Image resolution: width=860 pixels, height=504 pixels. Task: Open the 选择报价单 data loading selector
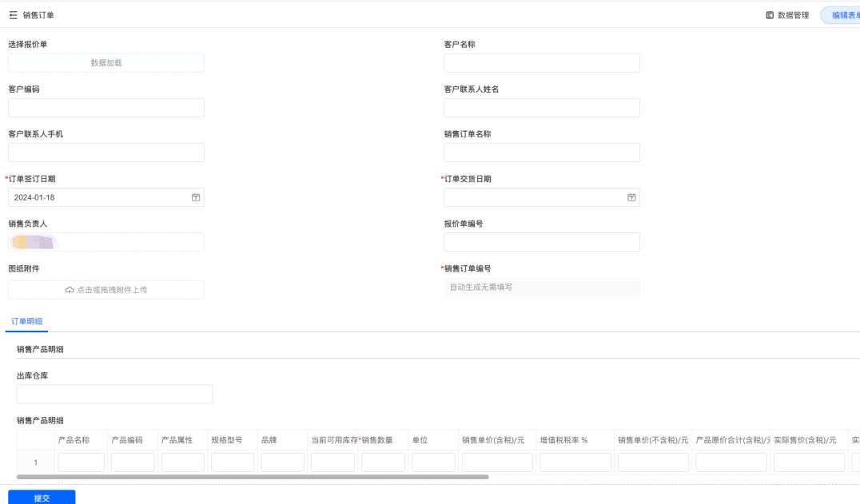pyautogui.click(x=106, y=63)
